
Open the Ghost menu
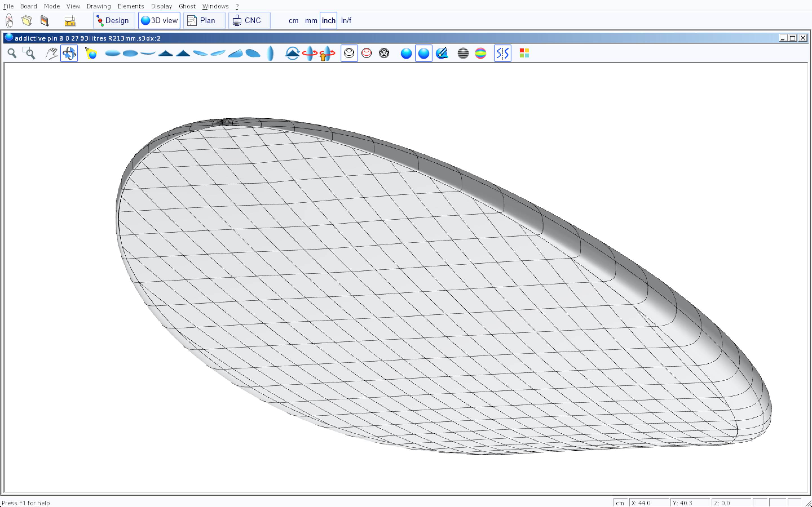pyautogui.click(x=187, y=6)
